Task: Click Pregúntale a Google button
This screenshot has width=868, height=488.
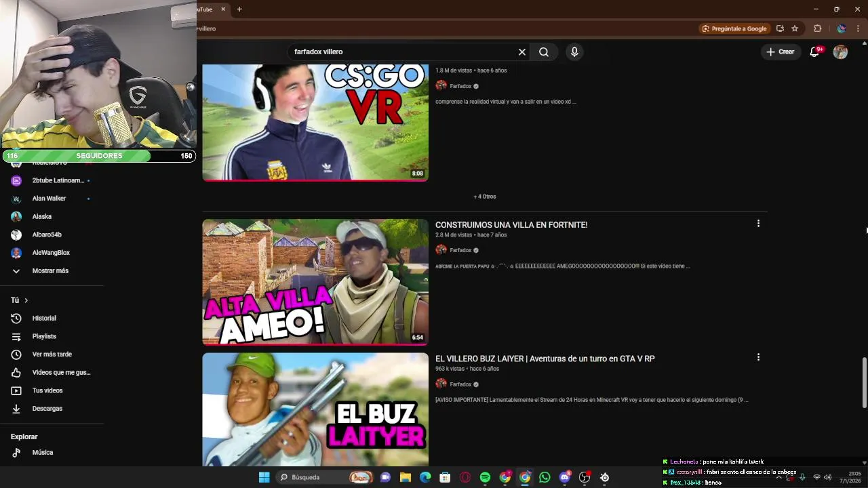Action: point(735,28)
